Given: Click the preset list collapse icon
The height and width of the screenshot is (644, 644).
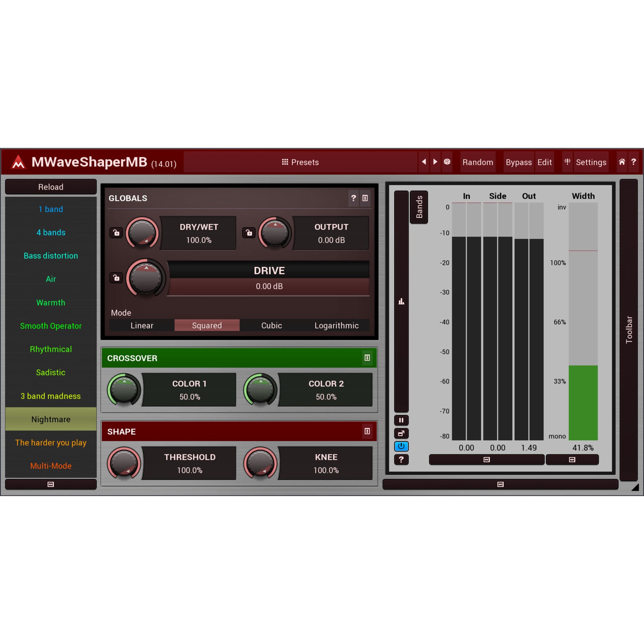Looking at the screenshot, I should 51,484.
